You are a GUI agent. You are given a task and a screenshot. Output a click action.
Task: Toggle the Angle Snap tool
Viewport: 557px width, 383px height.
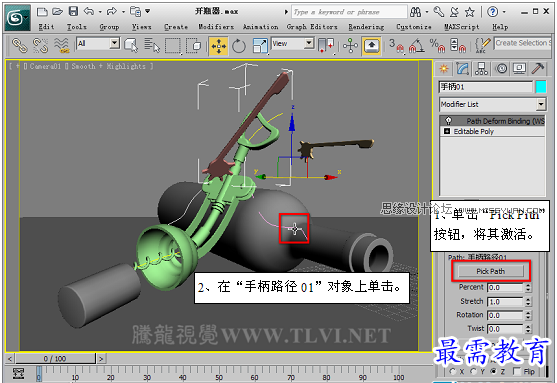coord(417,45)
